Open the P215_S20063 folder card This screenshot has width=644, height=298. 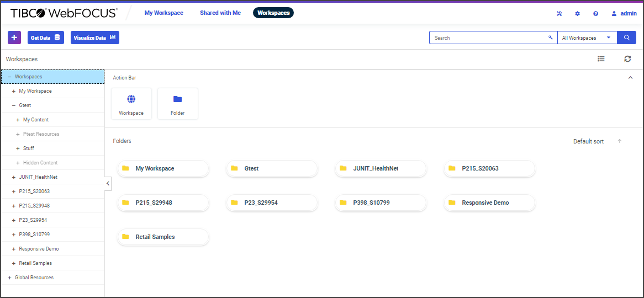[x=489, y=168]
